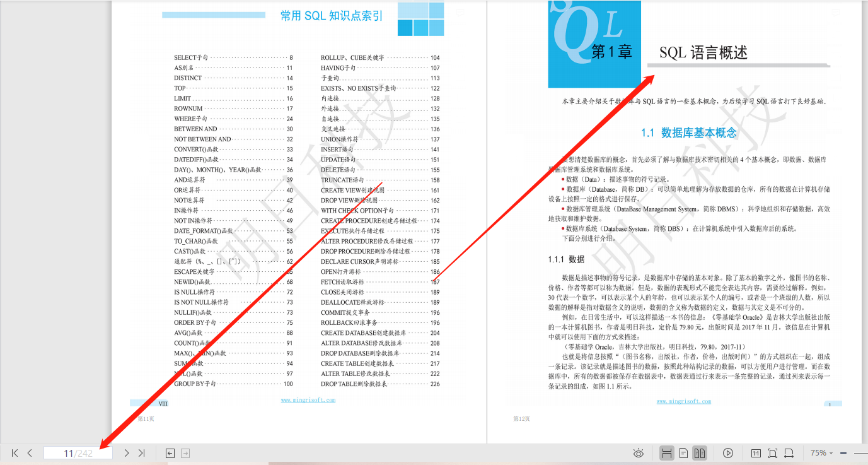Click the '第11页' page label
The image size is (868, 465).
(146, 418)
